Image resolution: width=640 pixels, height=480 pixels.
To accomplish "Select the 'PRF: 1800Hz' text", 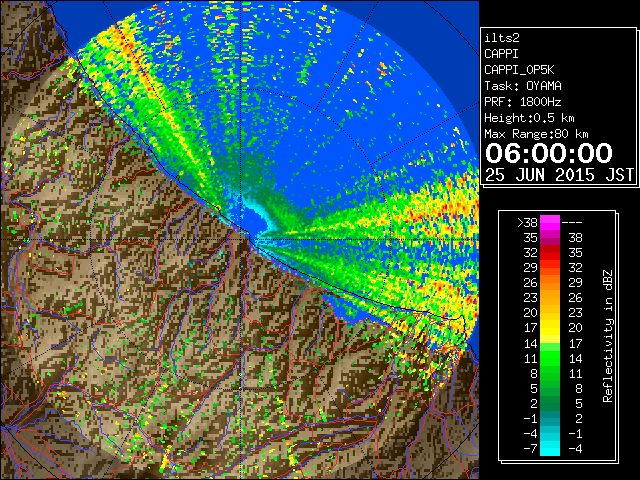I will point(522,102).
